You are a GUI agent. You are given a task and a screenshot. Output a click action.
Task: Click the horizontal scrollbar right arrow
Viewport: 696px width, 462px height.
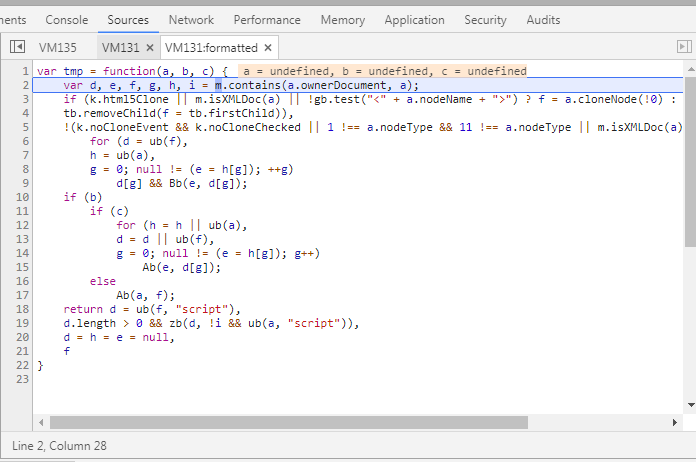tap(676, 423)
